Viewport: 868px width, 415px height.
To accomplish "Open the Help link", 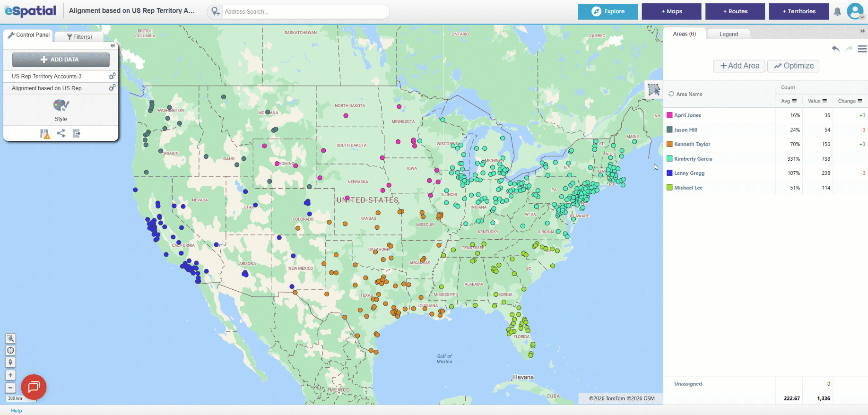I will tap(17, 411).
